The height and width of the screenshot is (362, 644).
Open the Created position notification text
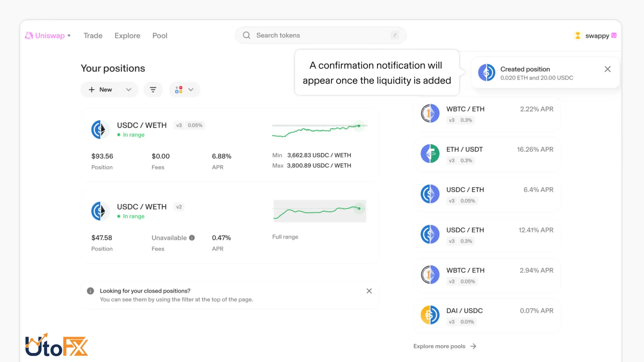coord(537,73)
